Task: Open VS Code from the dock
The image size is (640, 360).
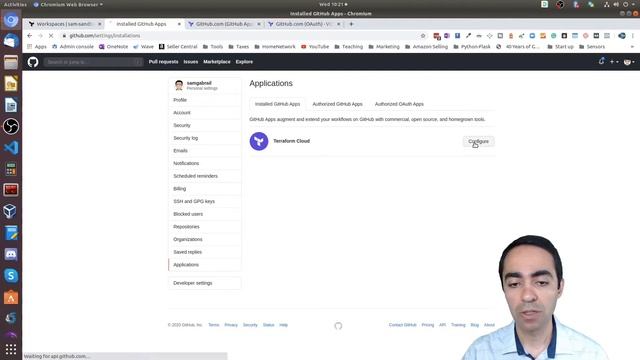Action: click(x=11, y=147)
